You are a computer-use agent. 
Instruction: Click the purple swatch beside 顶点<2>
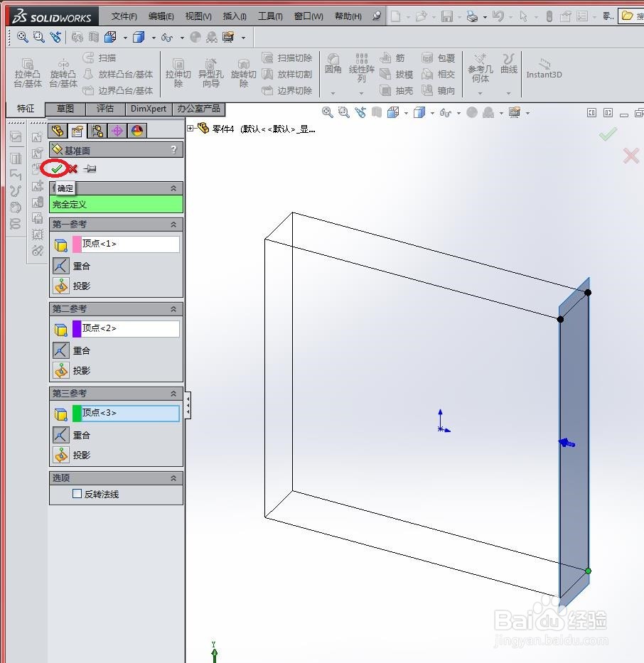coord(77,328)
